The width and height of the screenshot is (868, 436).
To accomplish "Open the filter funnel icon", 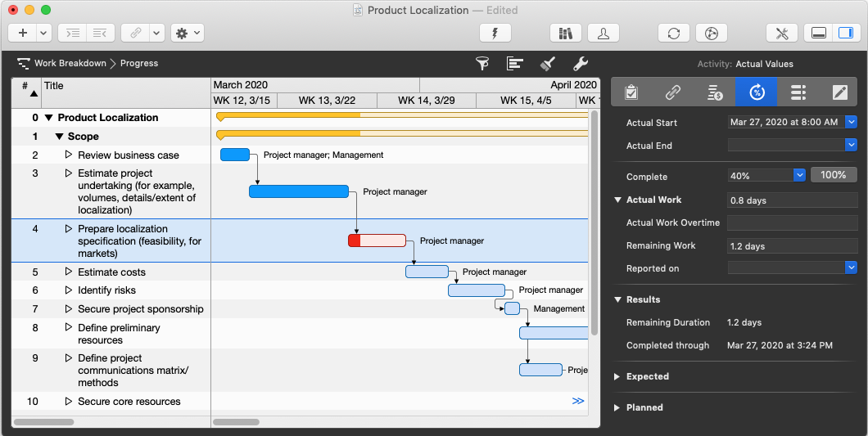I will [483, 64].
